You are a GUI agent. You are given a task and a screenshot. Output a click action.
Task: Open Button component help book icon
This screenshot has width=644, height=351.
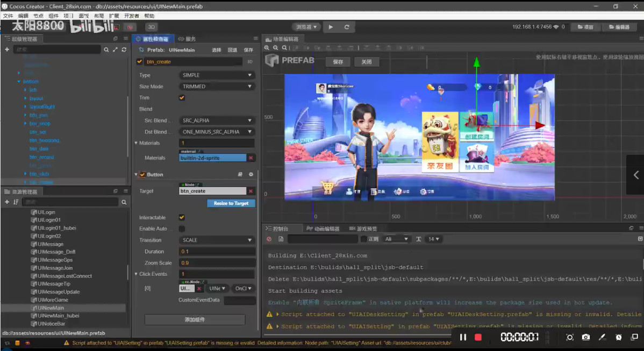coord(240,175)
